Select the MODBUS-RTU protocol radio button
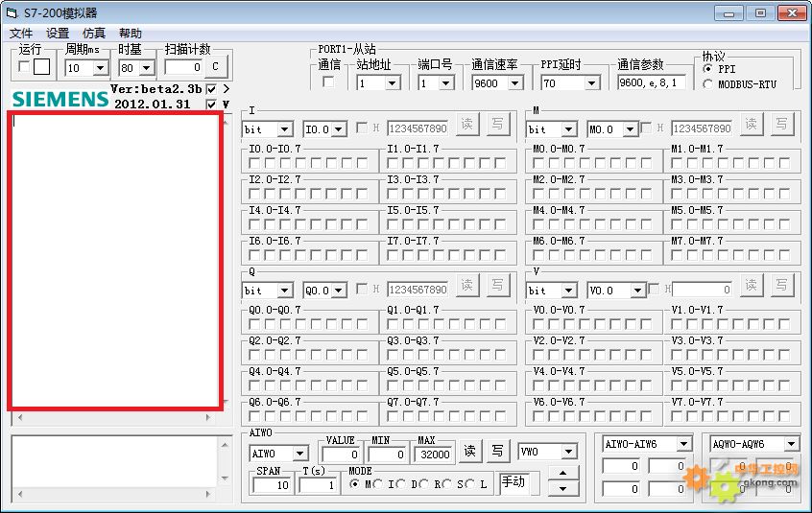812x513 pixels. [x=708, y=84]
